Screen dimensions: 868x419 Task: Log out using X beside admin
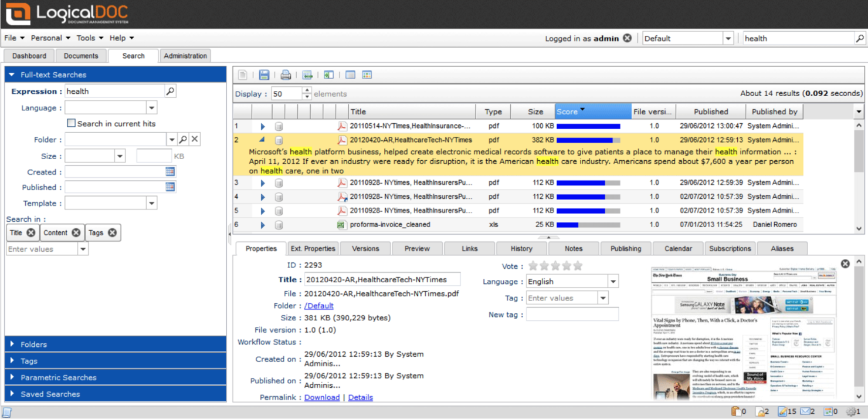[x=628, y=38]
